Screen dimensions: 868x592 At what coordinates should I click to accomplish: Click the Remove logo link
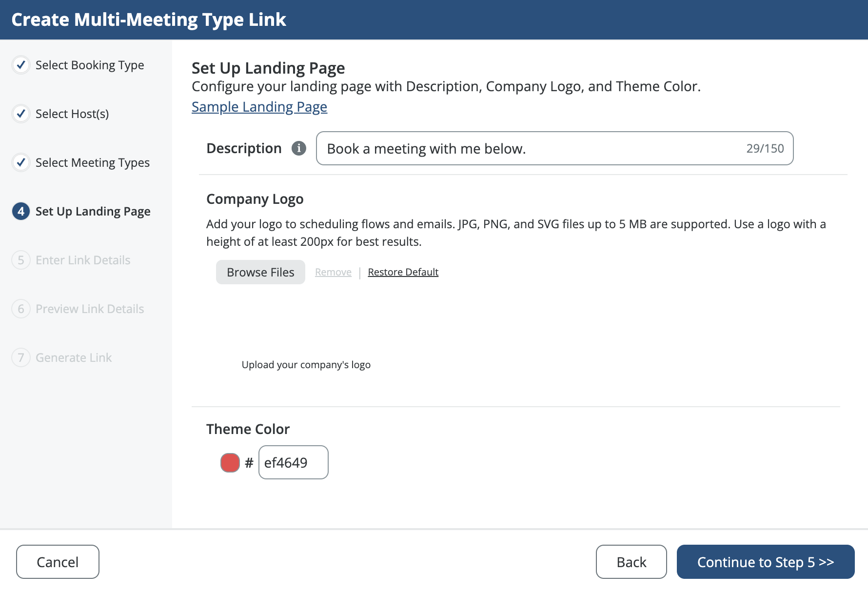333,272
